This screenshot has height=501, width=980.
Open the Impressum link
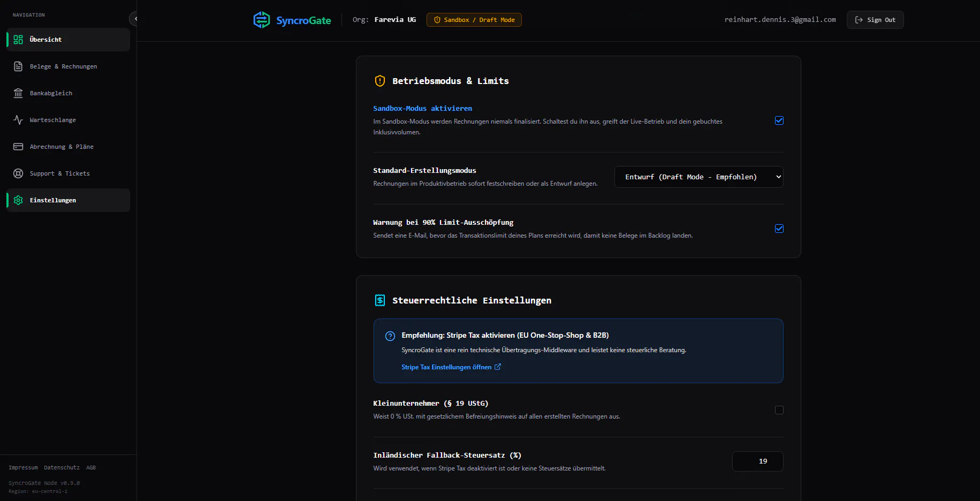point(23,468)
